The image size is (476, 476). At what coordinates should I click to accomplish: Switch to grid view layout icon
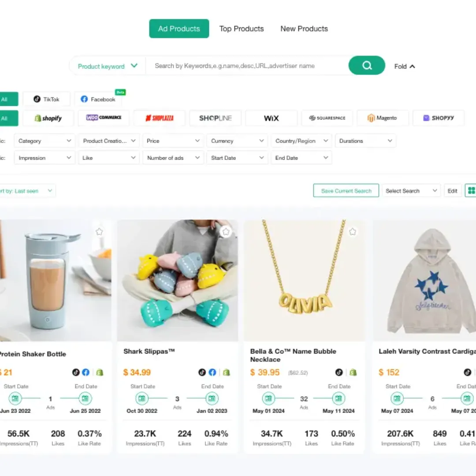point(471,190)
